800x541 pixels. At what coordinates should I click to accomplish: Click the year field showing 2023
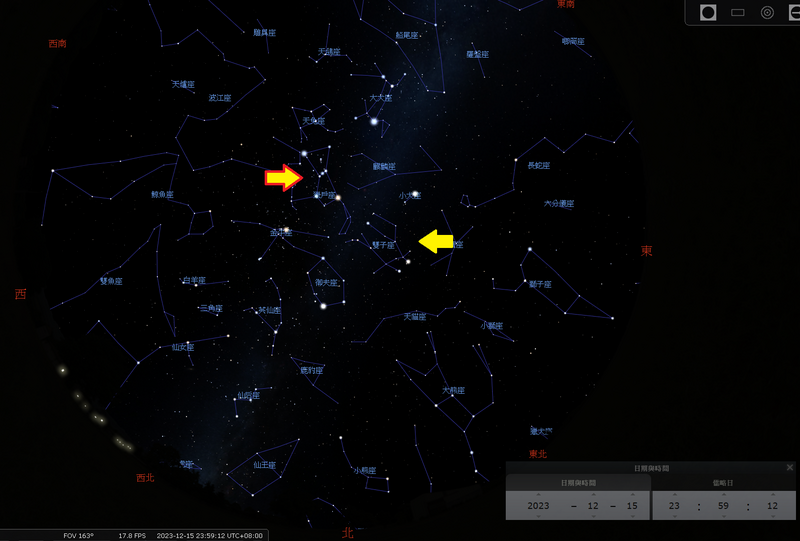coord(539,506)
